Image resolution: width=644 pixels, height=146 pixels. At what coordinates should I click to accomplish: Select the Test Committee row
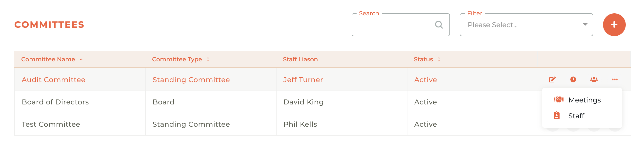click(x=51, y=124)
